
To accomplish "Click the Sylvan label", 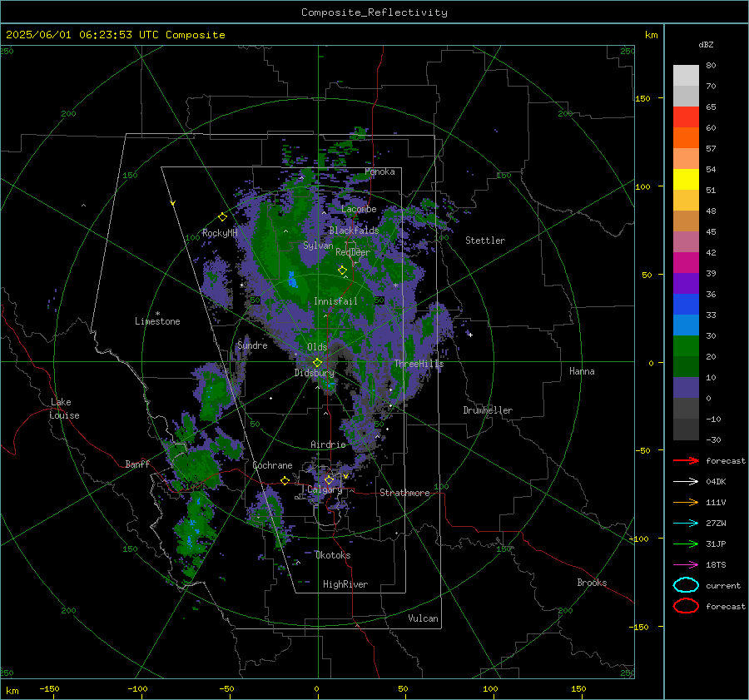I will (318, 246).
